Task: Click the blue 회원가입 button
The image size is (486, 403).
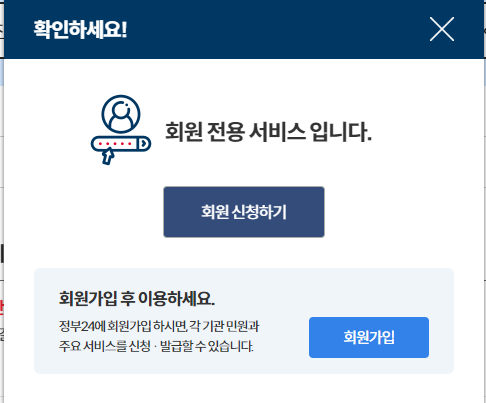Action: tap(369, 337)
